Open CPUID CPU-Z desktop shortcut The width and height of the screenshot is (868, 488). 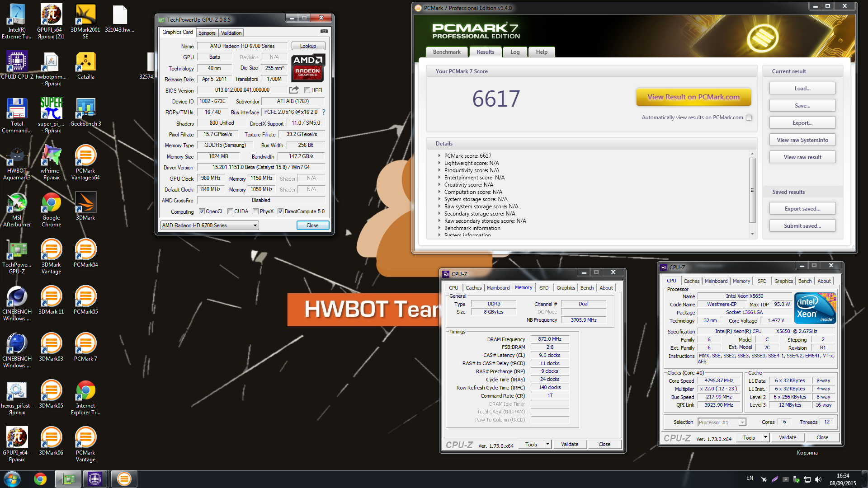[17, 65]
